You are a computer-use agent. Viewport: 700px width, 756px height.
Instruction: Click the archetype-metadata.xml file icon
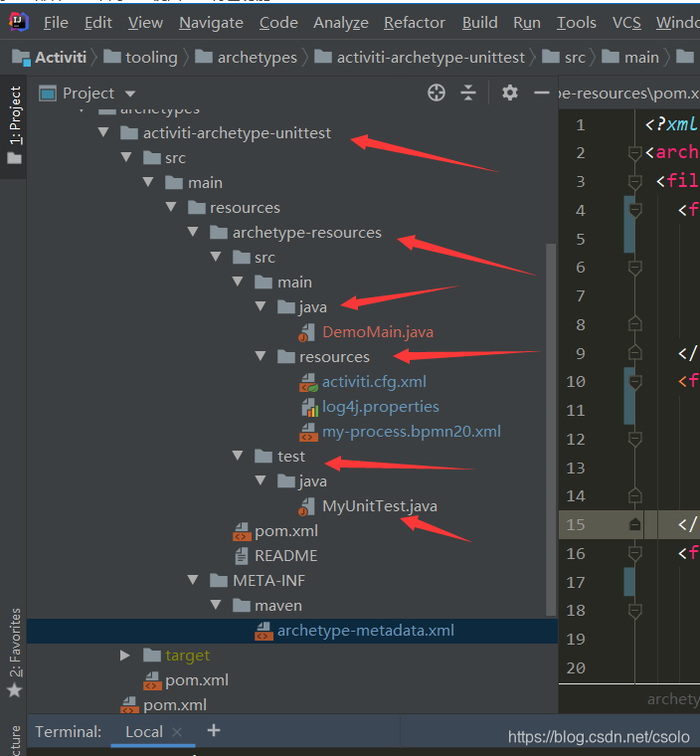(x=263, y=631)
